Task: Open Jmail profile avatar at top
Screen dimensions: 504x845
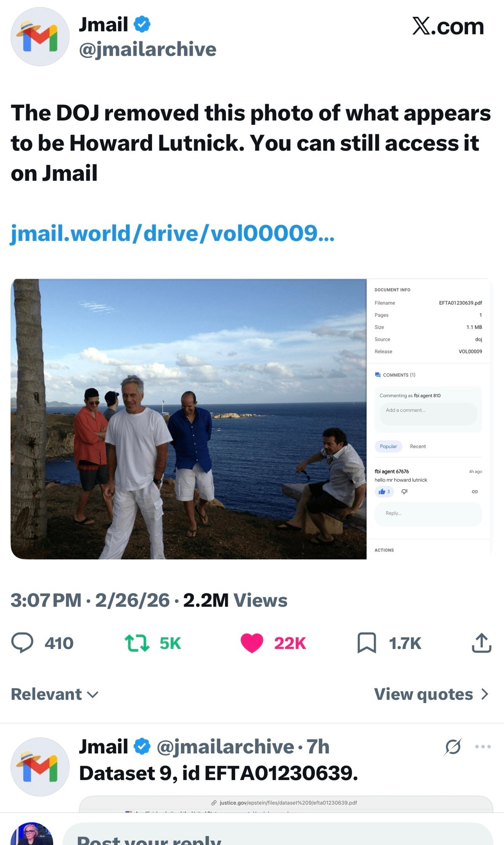Action: 40,37
